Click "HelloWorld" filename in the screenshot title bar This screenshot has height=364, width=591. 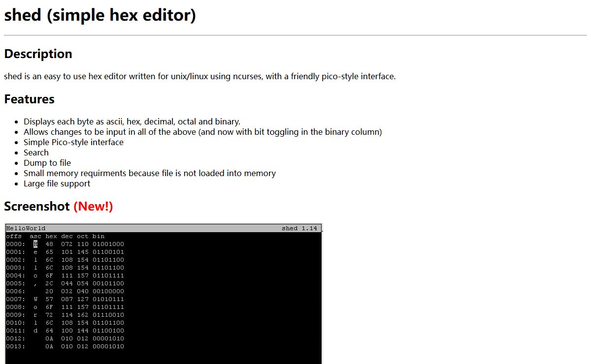26,228
